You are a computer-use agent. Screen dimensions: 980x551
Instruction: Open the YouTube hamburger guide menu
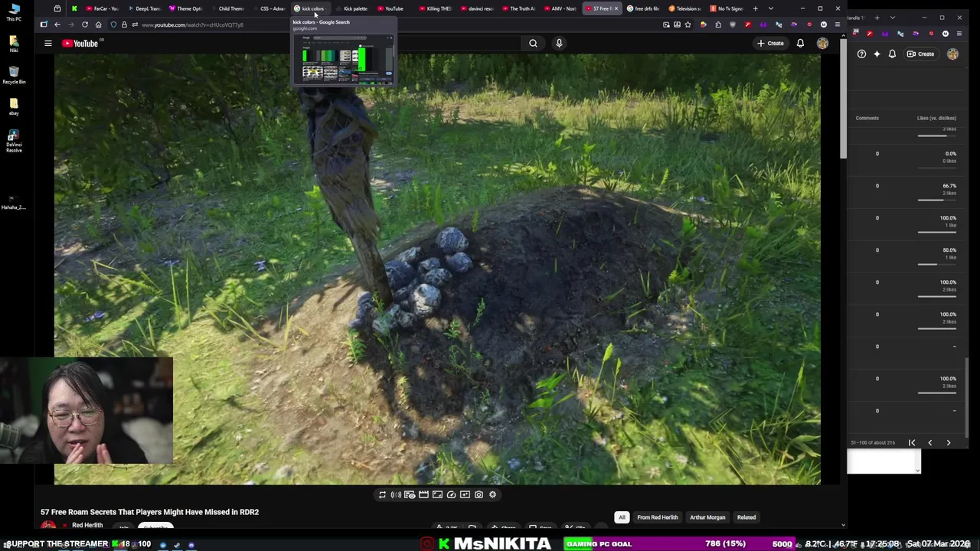click(47, 44)
